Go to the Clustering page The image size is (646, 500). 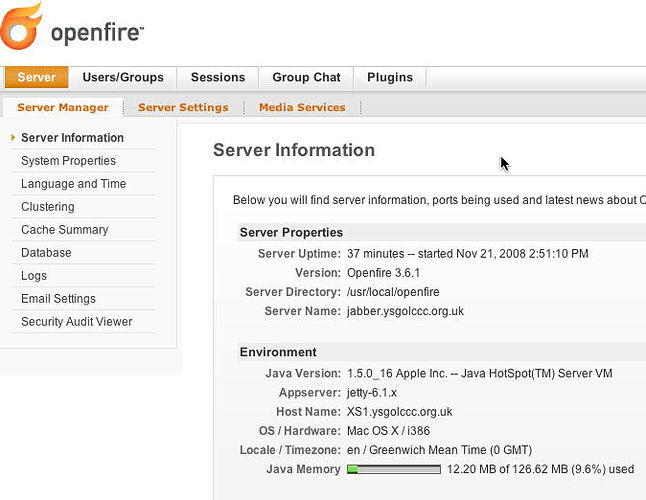48,207
